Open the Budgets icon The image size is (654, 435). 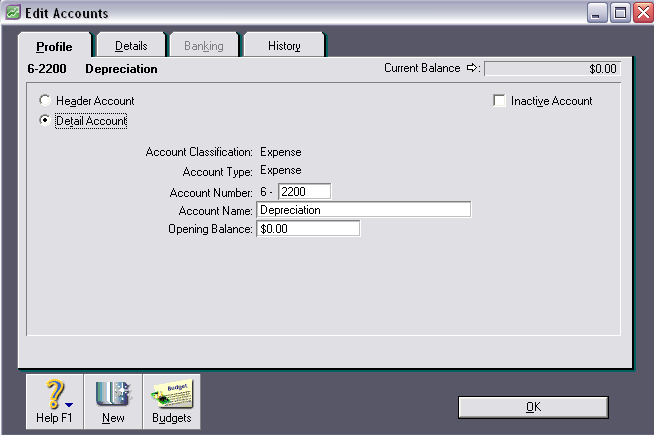pyautogui.click(x=172, y=401)
